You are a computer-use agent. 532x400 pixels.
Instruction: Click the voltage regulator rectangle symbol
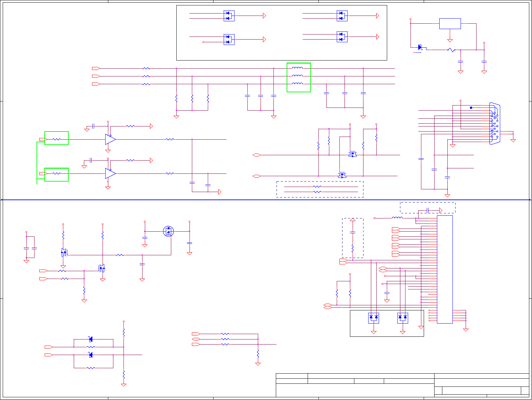pos(450,24)
